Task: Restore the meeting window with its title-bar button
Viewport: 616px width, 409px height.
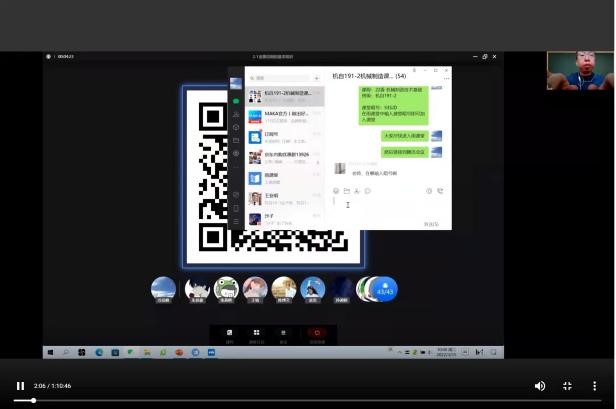Action: click(485, 57)
